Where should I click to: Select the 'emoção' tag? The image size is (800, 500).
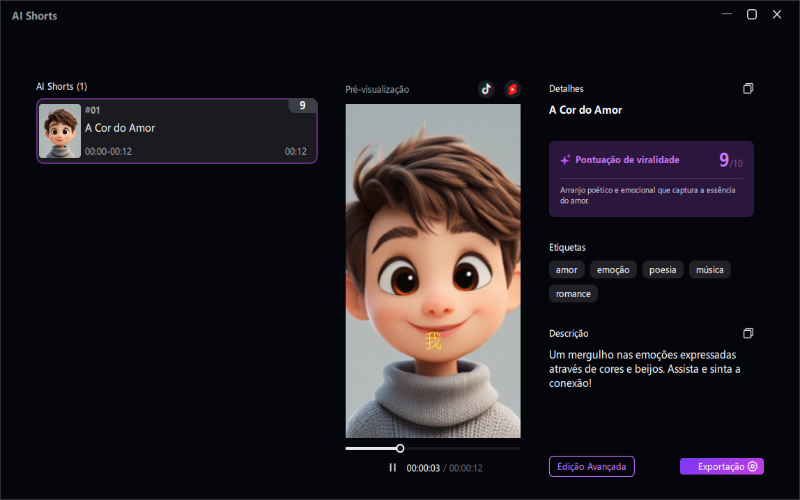tap(613, 269)
